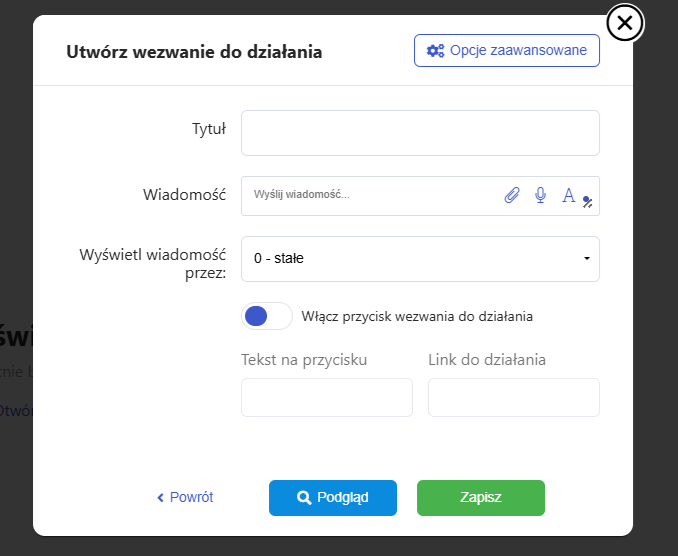Click the paperclip attachment icon

pos(512,195)
